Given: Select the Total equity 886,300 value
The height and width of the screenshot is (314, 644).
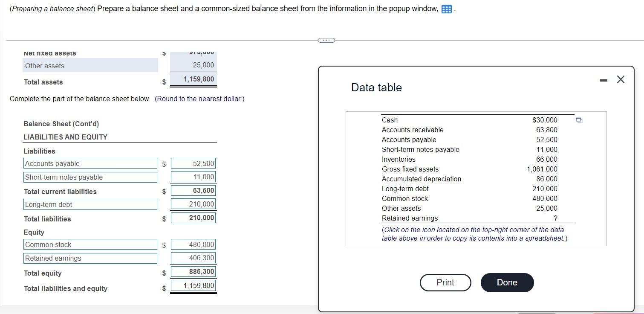Looking at the screenshot, I should coord(193,271).
